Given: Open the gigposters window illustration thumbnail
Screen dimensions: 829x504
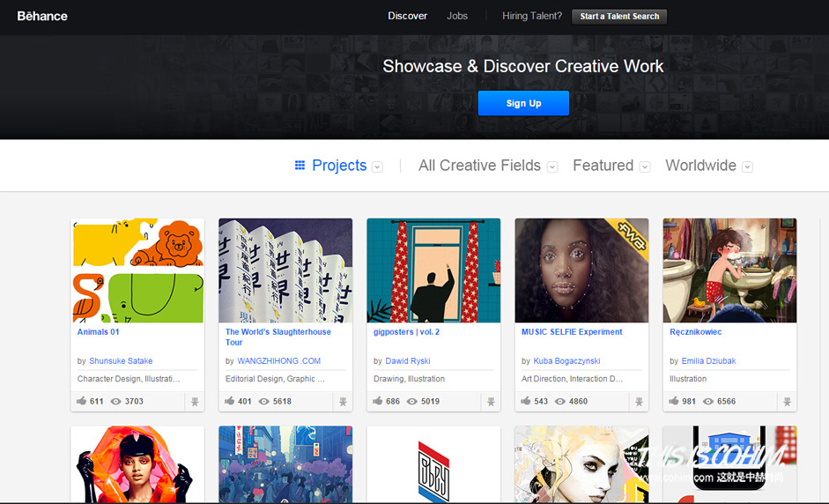Looking at the screenshot, I should point(433,271).
